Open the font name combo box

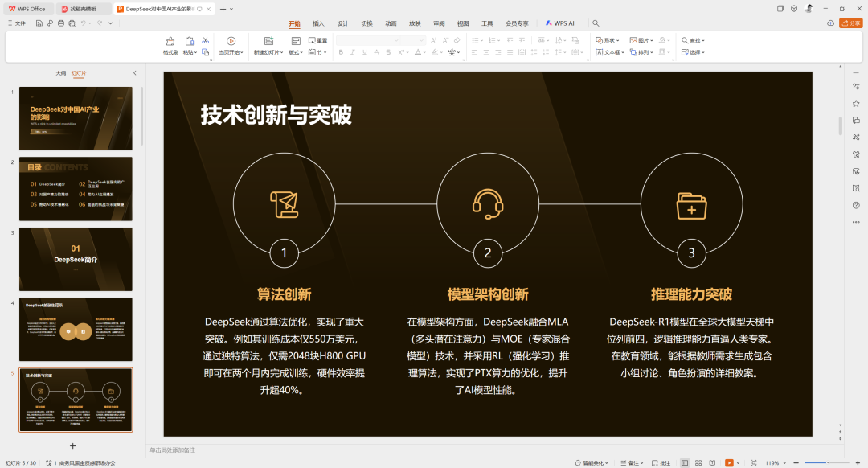(x=367, y=40)
